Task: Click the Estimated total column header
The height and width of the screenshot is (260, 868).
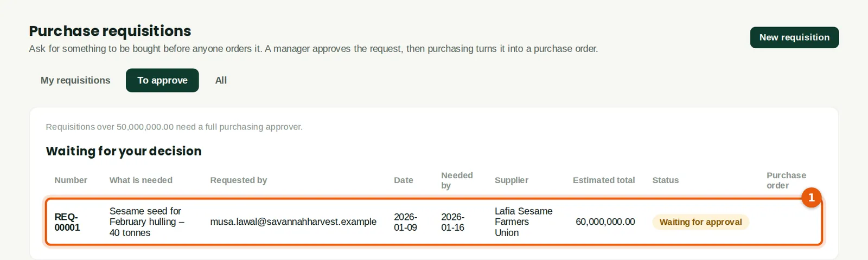Action: [x=604, y=180]
